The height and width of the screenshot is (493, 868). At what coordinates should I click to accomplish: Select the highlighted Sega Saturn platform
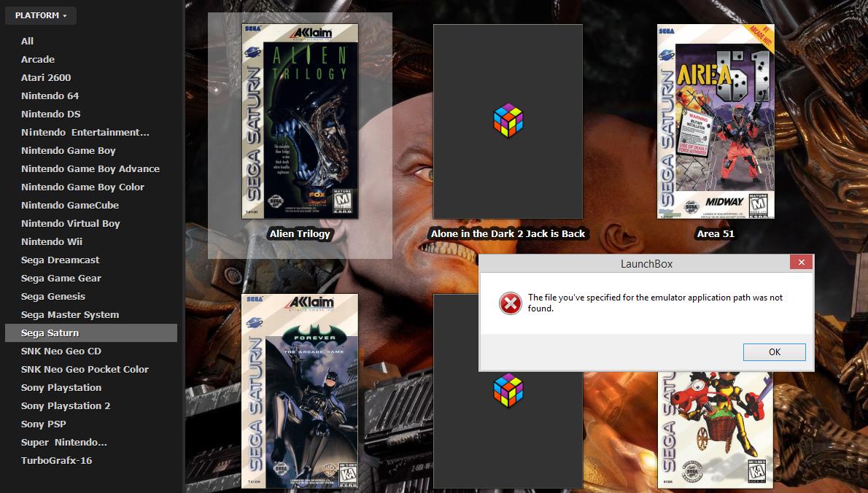coord(91,333)
